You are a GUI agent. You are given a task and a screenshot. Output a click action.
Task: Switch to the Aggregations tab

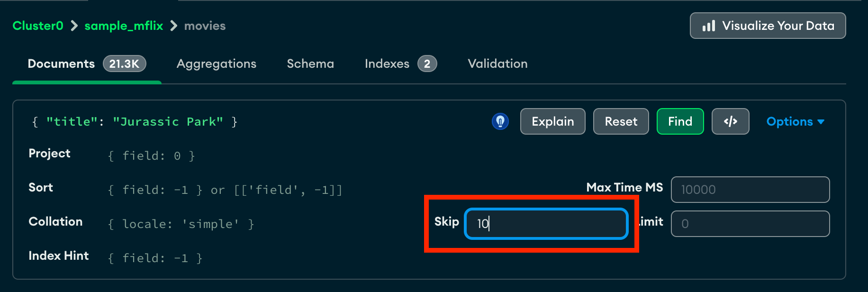click(x=217, y=63)
